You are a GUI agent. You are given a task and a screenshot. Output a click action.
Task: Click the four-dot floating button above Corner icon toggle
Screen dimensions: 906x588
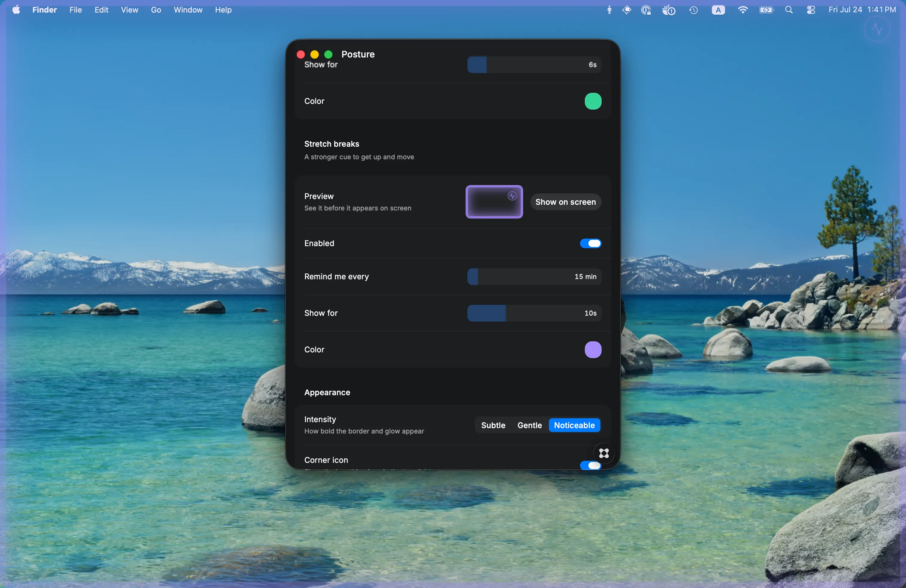pos(604,453)
